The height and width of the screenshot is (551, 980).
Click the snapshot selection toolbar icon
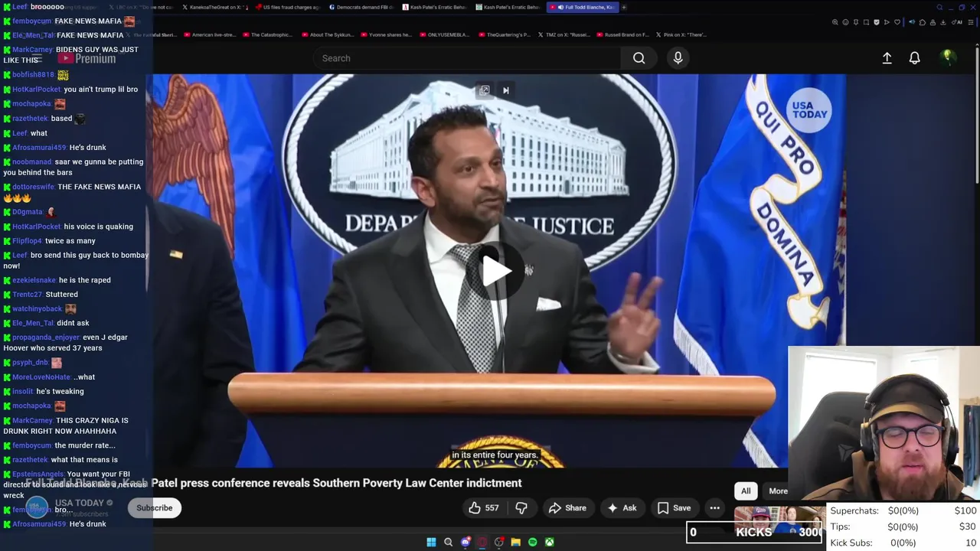pyautogui.click(x=866, y=22)
